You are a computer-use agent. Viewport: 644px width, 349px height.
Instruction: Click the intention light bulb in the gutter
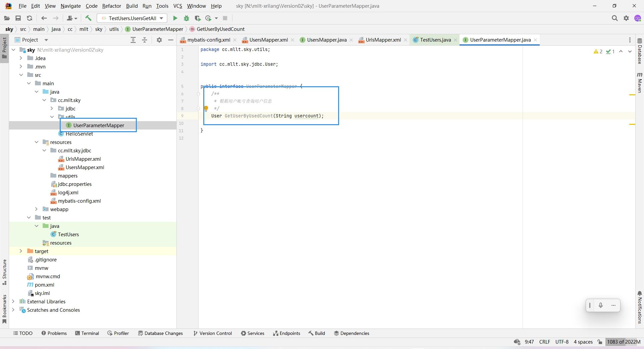(x=206, y=108)
